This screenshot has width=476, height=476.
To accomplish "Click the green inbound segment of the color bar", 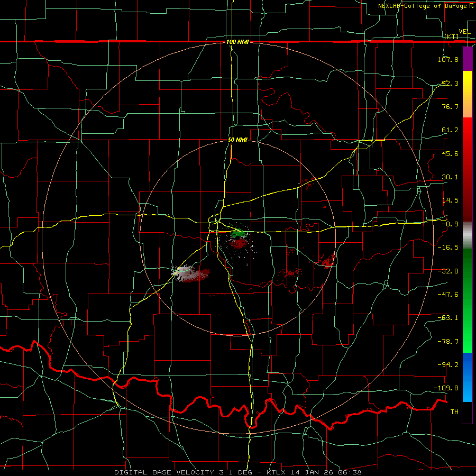I will [467, 300].
